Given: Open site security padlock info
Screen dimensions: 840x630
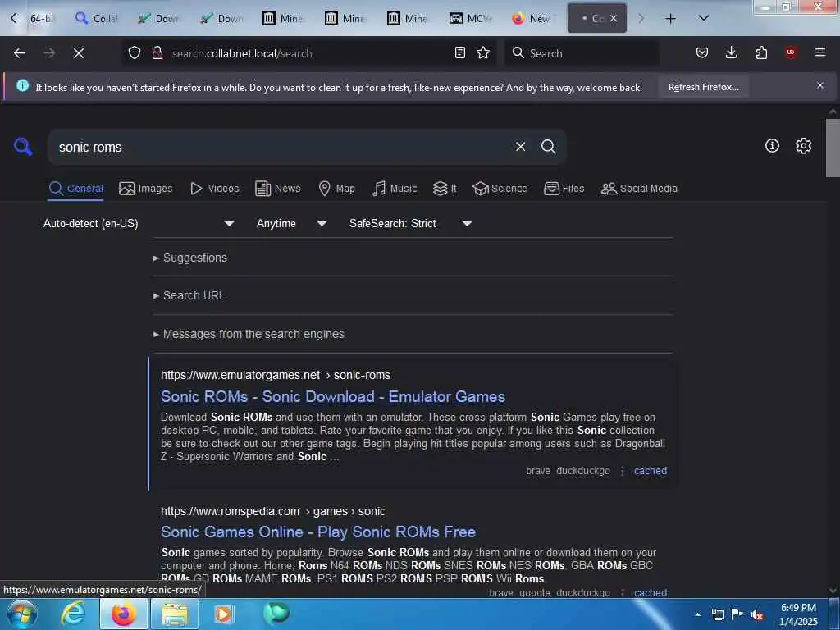Looking at the screenshot, I should tap(157, 52).
